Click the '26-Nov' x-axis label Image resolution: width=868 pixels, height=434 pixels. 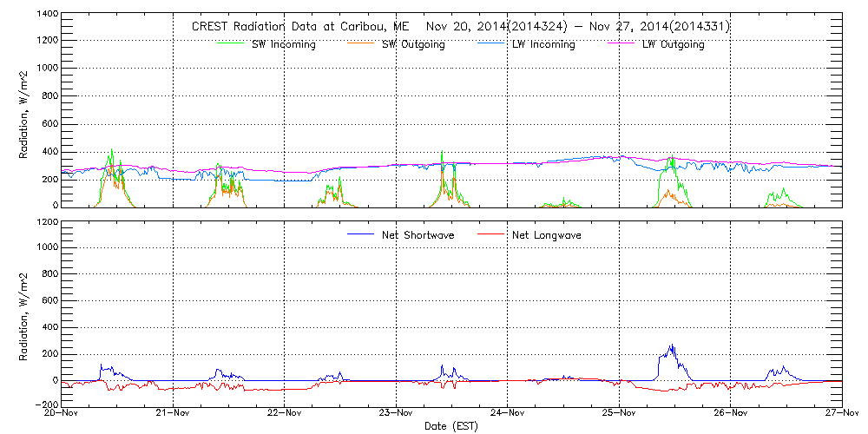click(731, 412)
